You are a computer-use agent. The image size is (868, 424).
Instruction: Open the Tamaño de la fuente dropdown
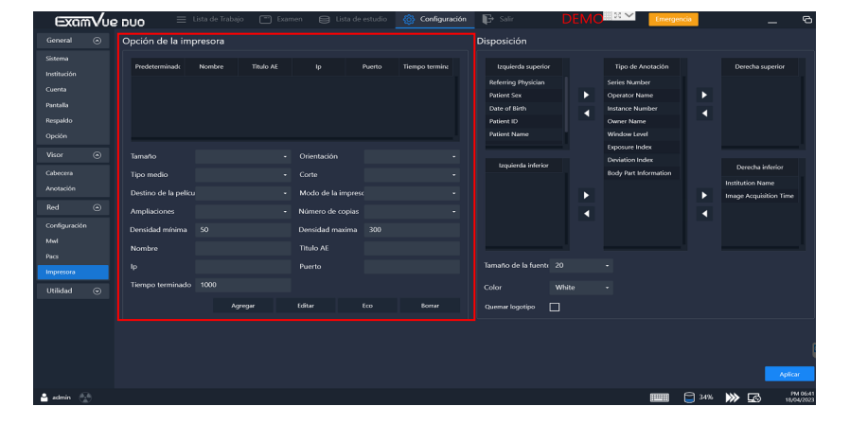[x=581, y=266]
